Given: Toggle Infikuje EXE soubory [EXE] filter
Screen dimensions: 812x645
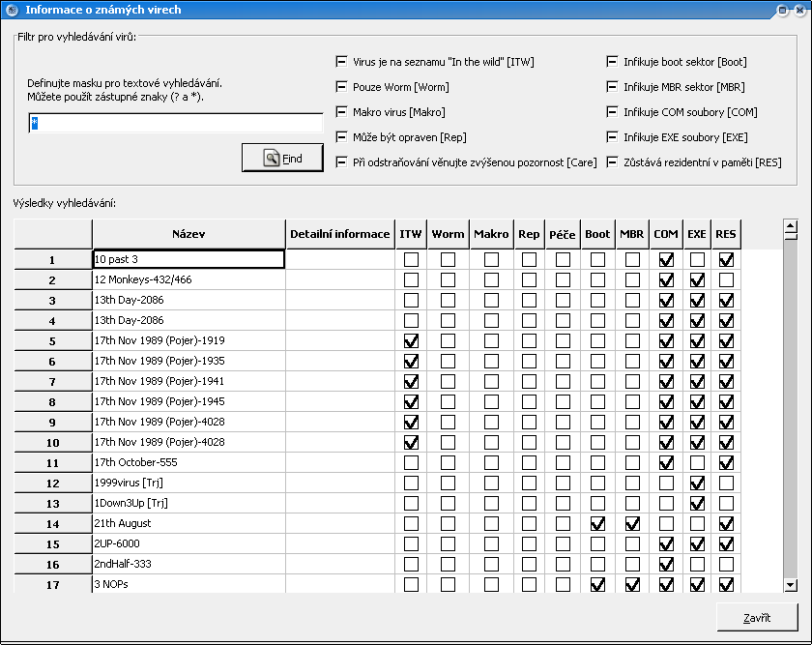Looking at the screenshot, I should click(612, 136).
